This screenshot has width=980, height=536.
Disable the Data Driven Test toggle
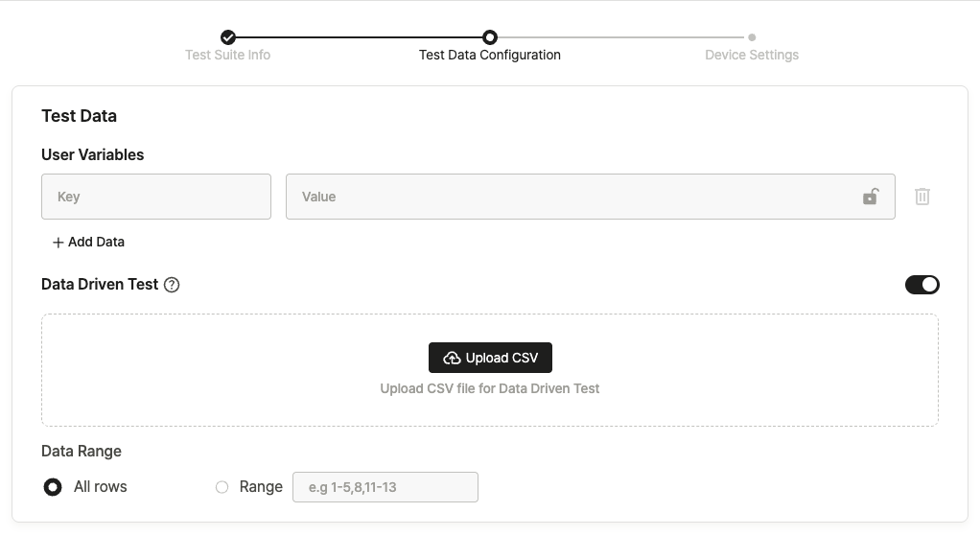(x=922, y=285)
